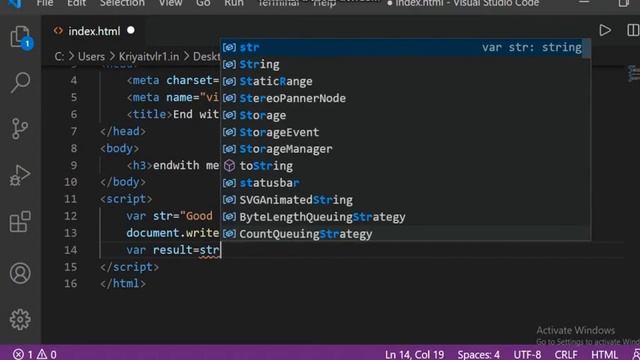The height and width of the screenshot is (360, 640).
Task: Click the unsaved dot on index.html tab
Action: coord(131,31)
